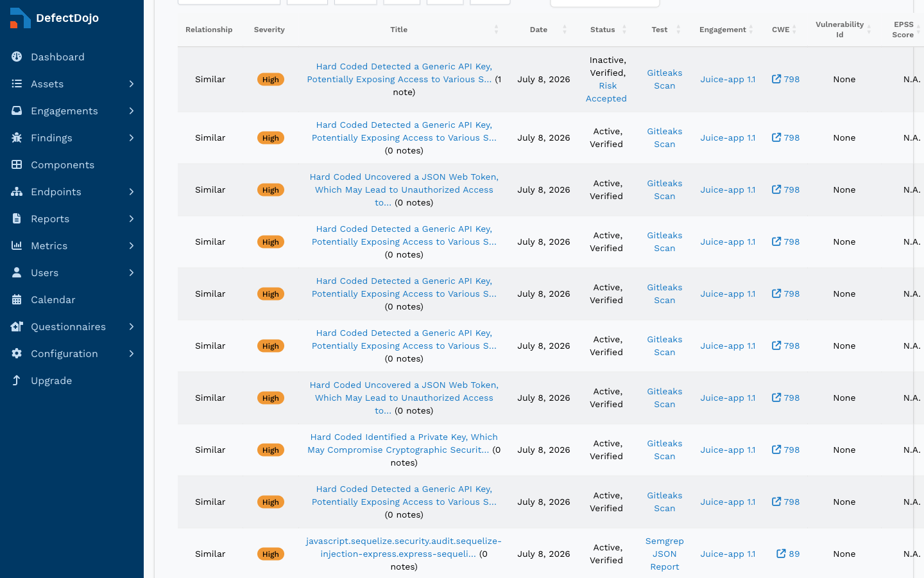924x578 pixels.
Task: Open CWE external link icon in Private Key row
Action: 776,450
